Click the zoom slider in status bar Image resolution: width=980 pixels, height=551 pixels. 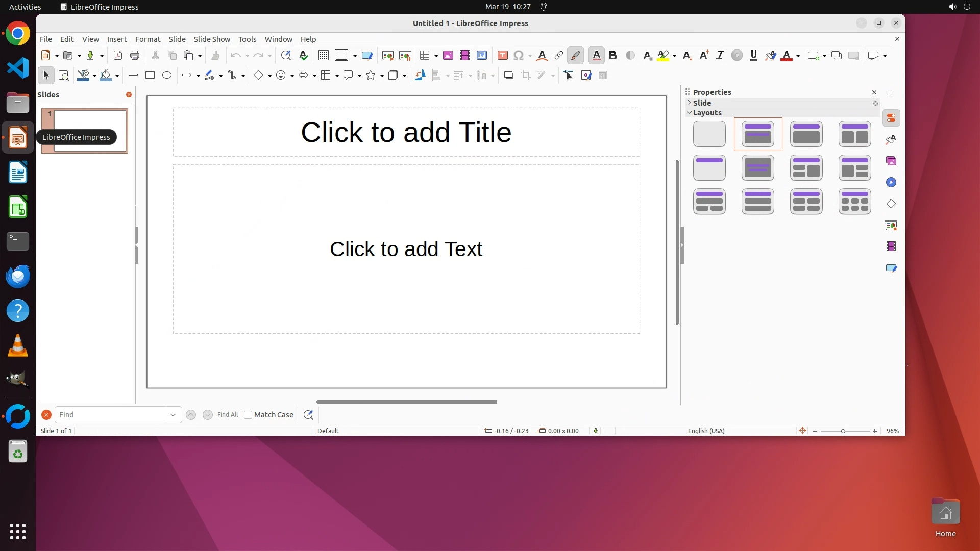(x=843, y=431)
